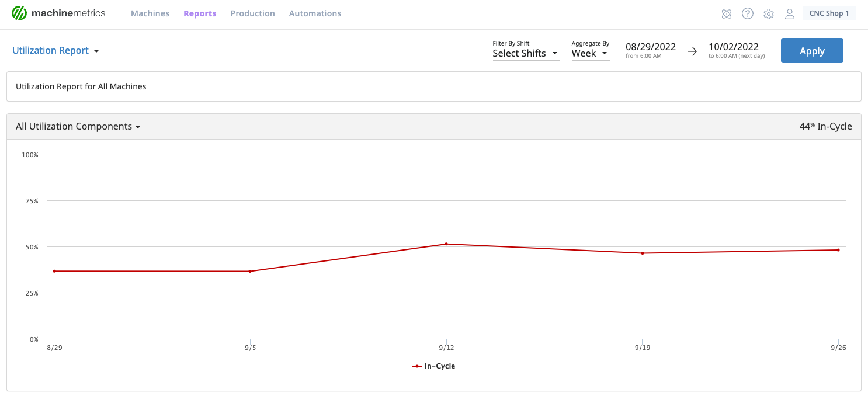Click the blue Apply button

pos(811,51)
